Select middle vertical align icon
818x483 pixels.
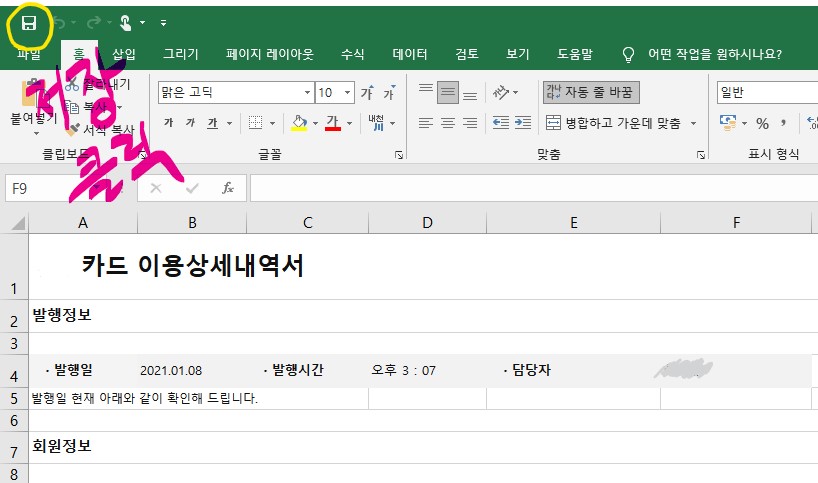tap(448, 92)
